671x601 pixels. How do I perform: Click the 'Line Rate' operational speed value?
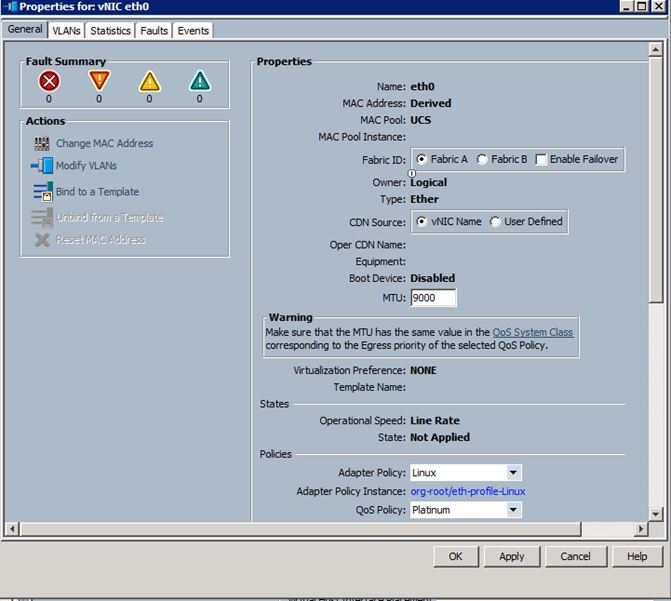point(435,420)
